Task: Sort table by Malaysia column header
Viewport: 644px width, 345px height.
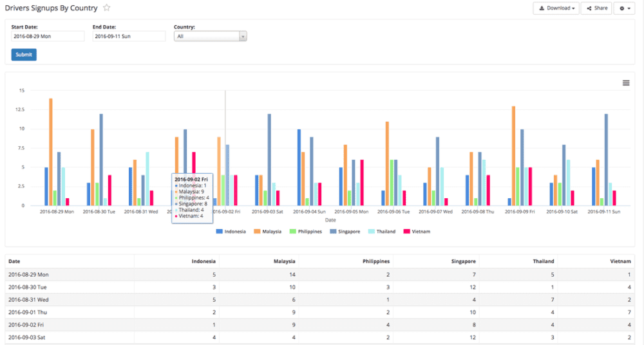Action: 285,261
